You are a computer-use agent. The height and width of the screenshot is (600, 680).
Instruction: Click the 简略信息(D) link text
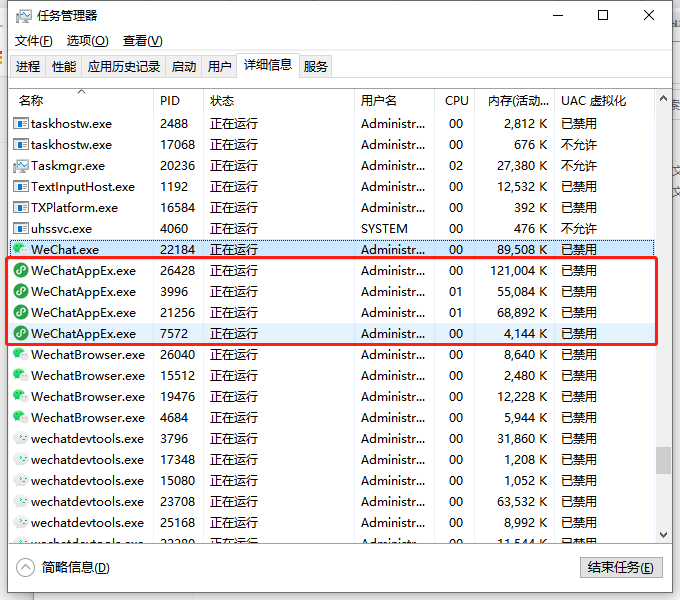coord(75,567)
